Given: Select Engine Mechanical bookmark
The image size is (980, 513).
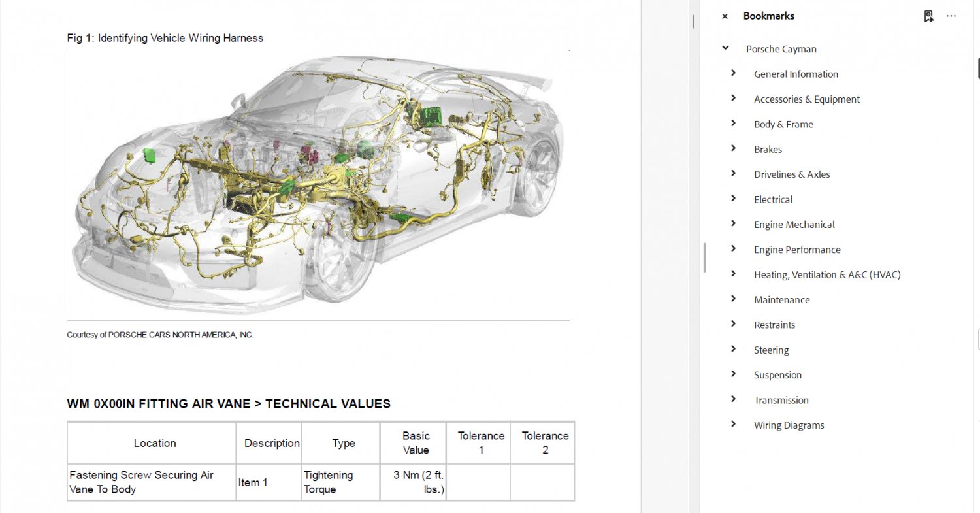Looking at the screenshot, I should click(x=794, y=225).
